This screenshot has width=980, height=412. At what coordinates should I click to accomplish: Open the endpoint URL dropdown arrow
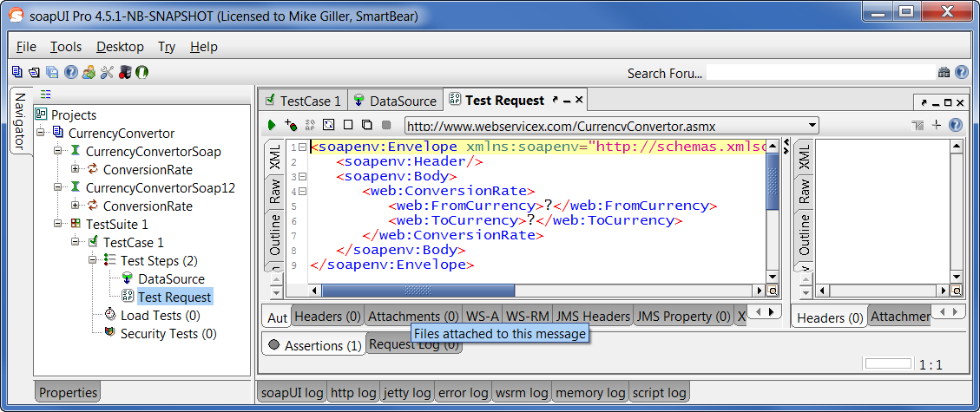pyautogui.click(x=812, y=126)
